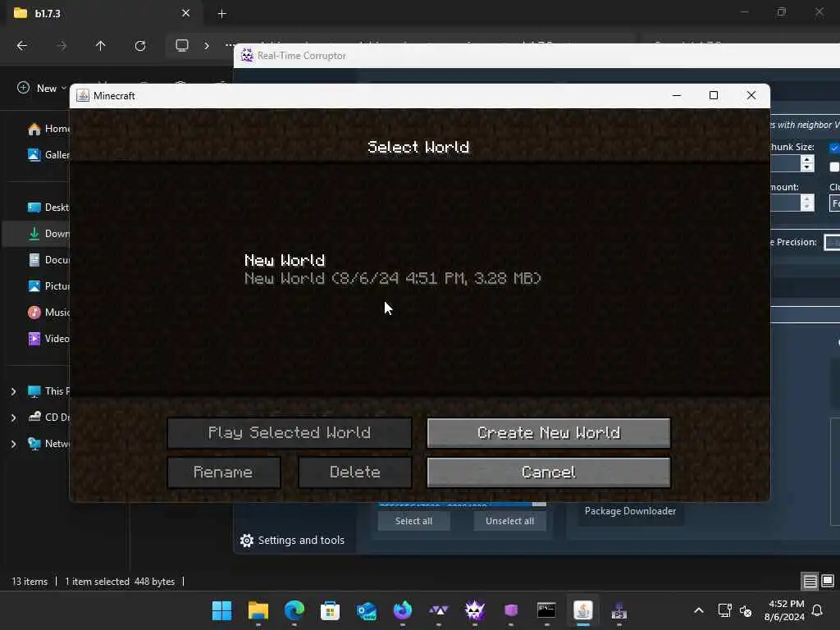Show hidden system tray icons
The width and height of the screenshot is (840, 630).
(x=699, y=610)
